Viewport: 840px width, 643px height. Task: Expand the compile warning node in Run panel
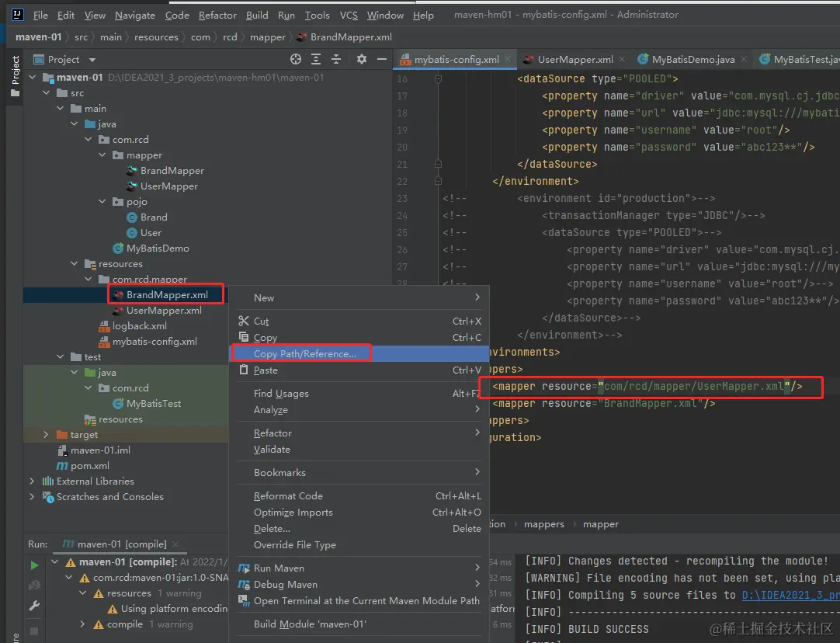click(82, 624)
